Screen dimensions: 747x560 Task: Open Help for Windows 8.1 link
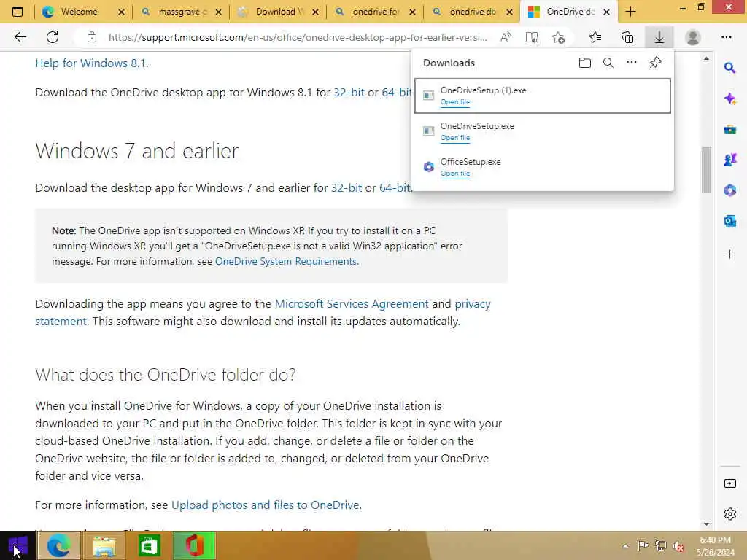click(91, 63)
